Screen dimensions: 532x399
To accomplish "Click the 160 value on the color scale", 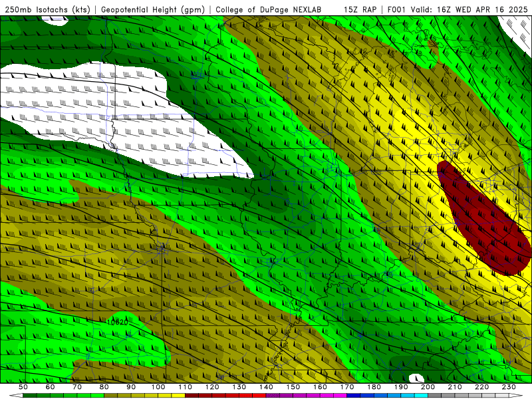I will [x=320, y=387].
